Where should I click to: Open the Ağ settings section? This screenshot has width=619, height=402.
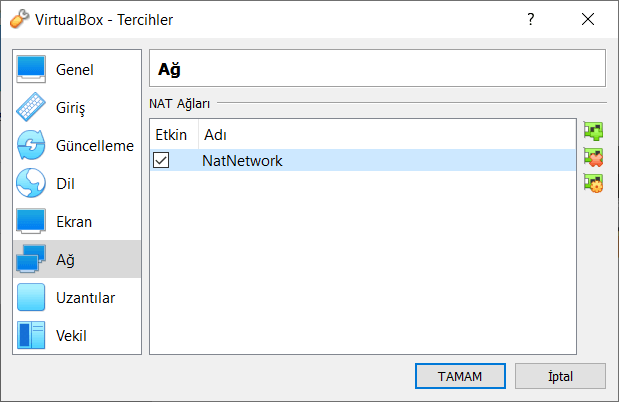point(65,260)
